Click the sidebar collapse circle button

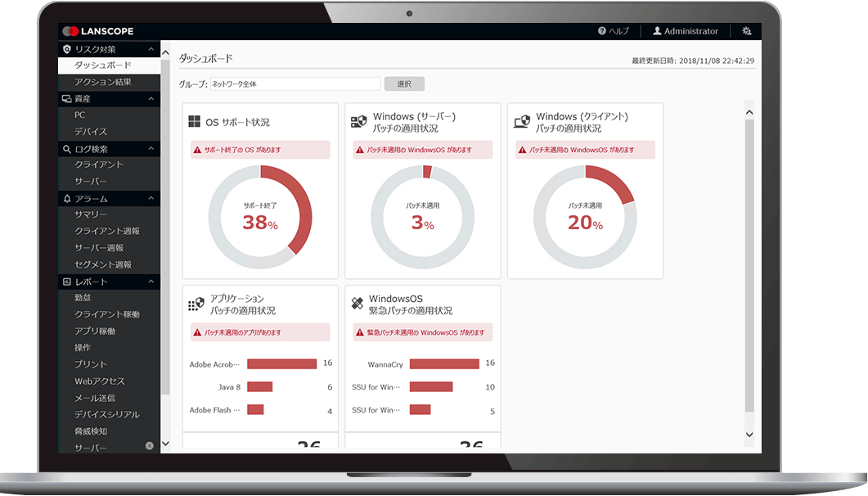[150, 445]
